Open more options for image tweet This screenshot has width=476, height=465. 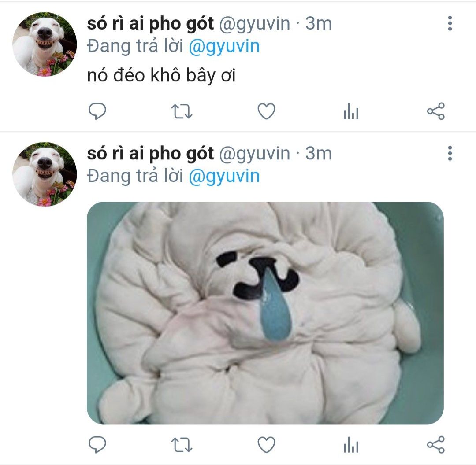450,153
